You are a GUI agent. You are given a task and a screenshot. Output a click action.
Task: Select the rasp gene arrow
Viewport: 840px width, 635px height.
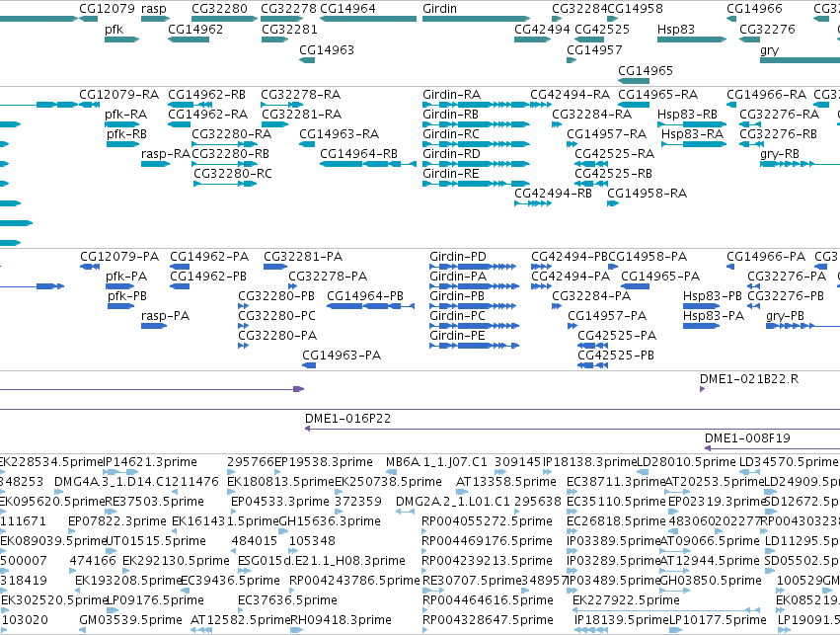pyautogui.click(x=155, y=19)
